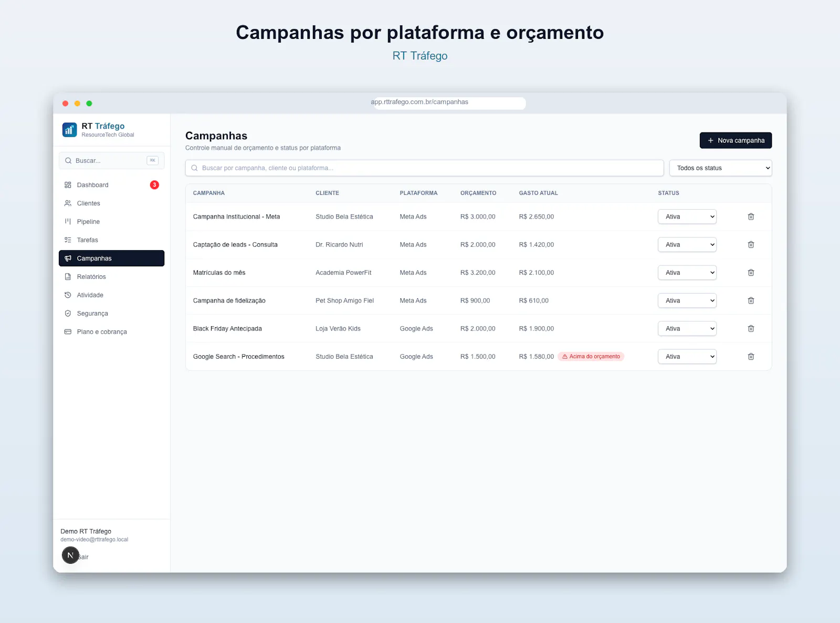The width and height of the screenshot is (840, 623).
Task: Open Relatórios page
Action: click(111, 277)
